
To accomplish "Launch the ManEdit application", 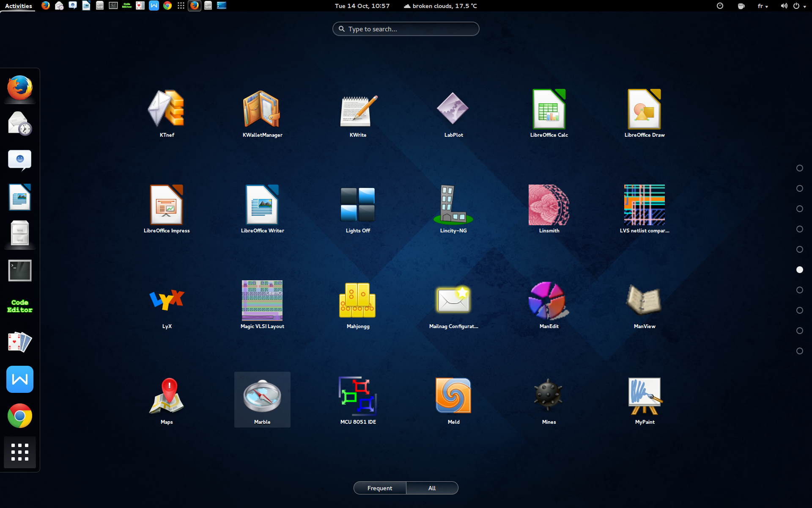I will (549, 304).
